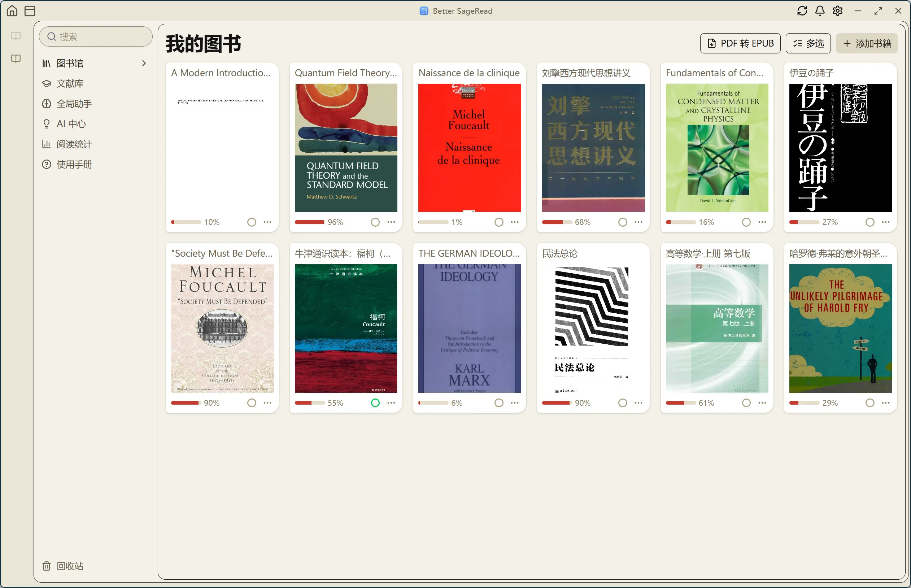Click 多选 multi-select button
911x588 pixels.
pyautogui.click(x=808, y=44)
